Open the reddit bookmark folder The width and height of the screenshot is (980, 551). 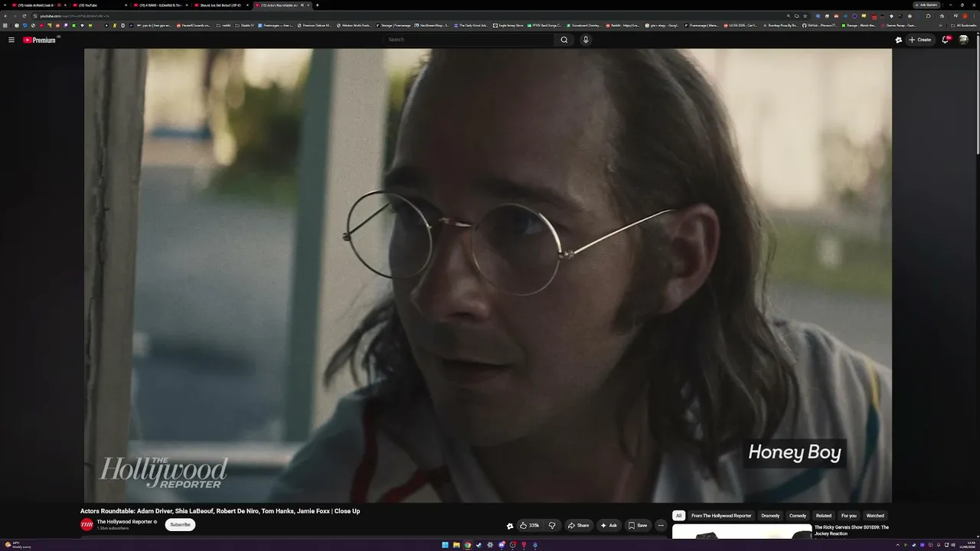tap(224, 25)
